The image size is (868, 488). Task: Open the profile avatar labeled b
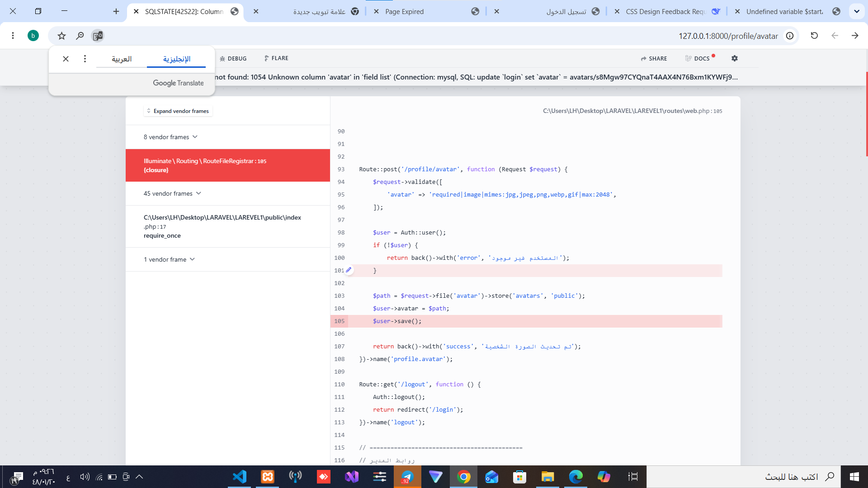[x=33, y=35]
